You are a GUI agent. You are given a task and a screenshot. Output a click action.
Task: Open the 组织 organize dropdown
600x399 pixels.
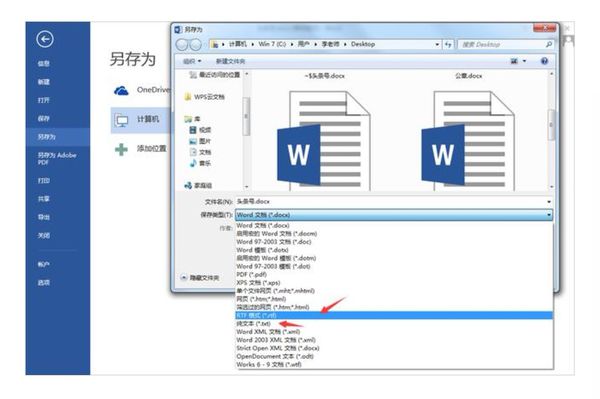[192, 61]
